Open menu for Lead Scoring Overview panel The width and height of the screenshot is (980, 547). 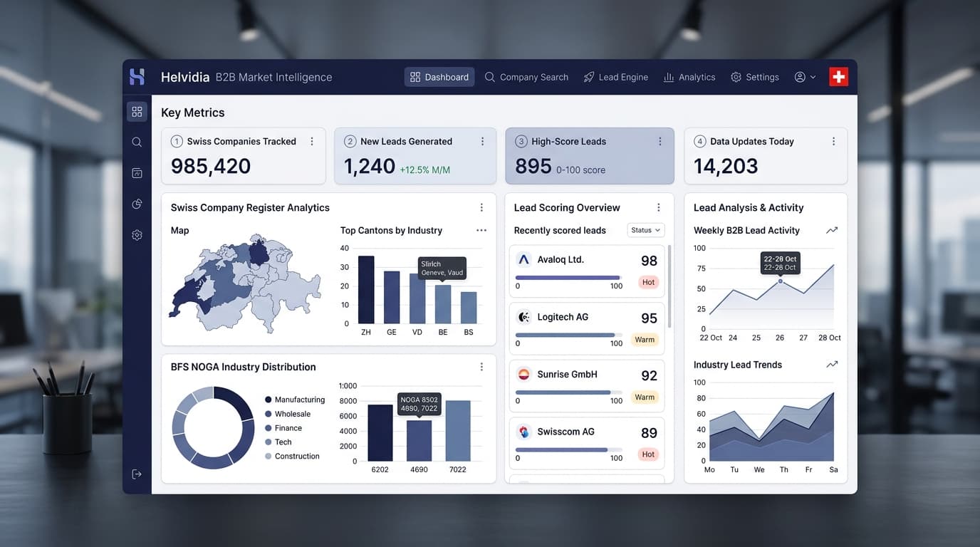click(658, 208)
